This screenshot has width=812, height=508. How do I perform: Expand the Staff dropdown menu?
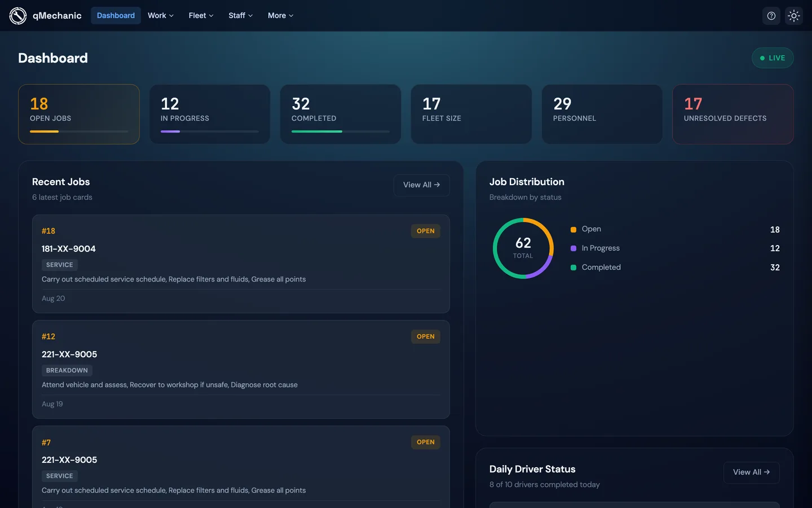(241, 16)
